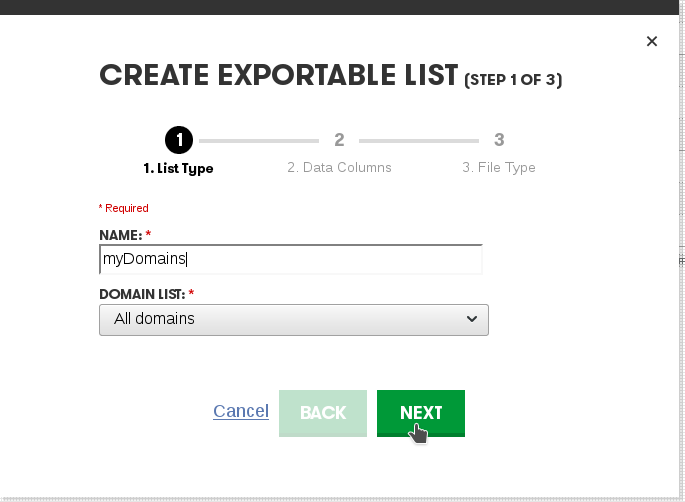685x502 pixels.
Task: Click the progress line between steps 1 and 2
Action: [x=259, y=141]
